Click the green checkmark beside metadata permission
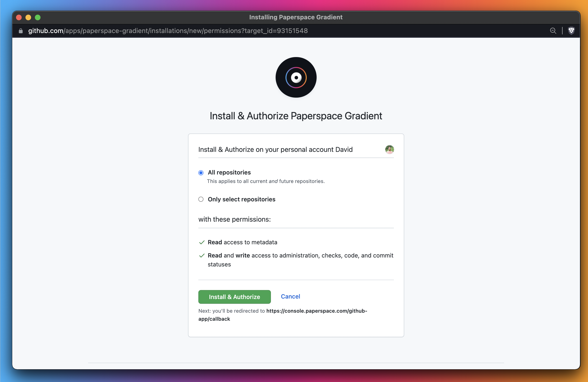This screenshot has height=382, width=588. 202,242
